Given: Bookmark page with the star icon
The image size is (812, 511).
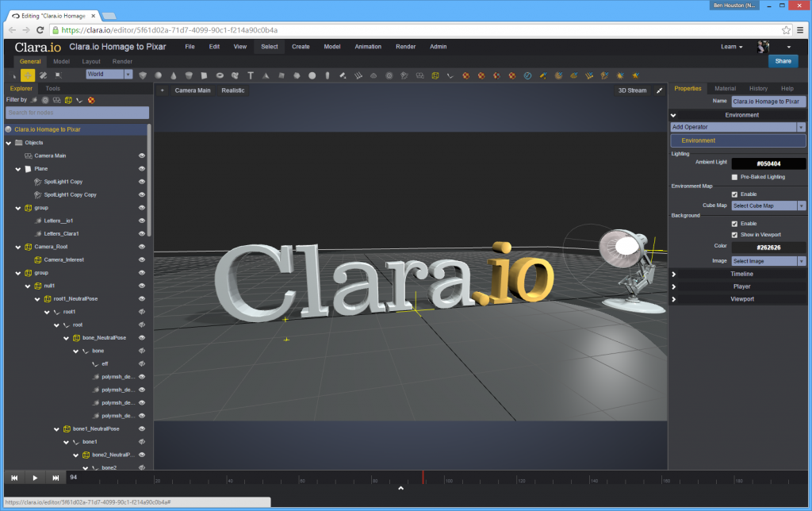Looking at the screenshot, I should [x=786, y=30].
